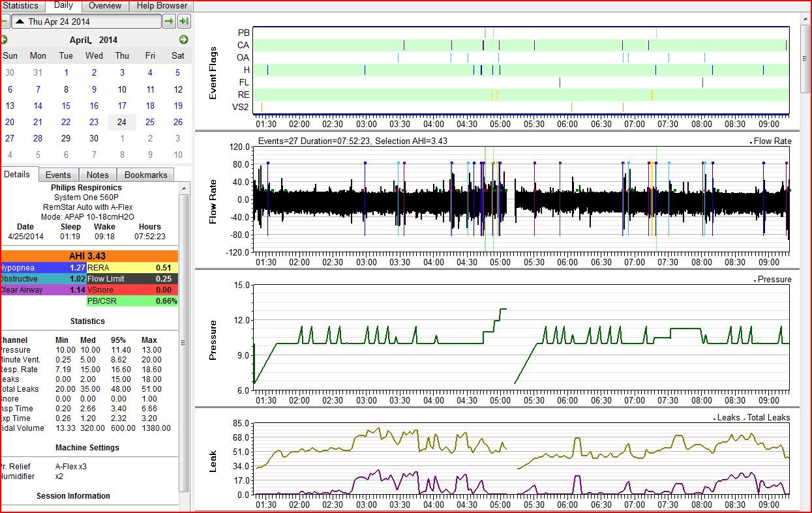812x513 pixels.
Task: Open the Help Browser tab
Action: 162,6
